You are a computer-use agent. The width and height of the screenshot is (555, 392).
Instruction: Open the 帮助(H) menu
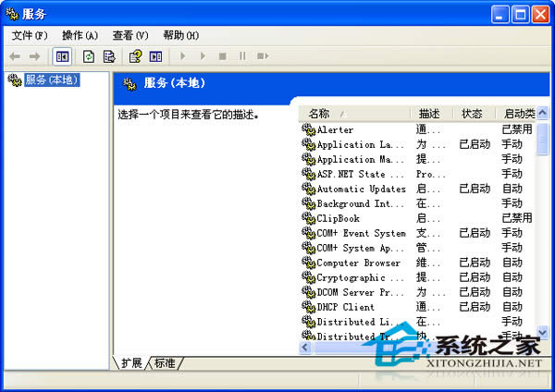(x=180, y=35)
